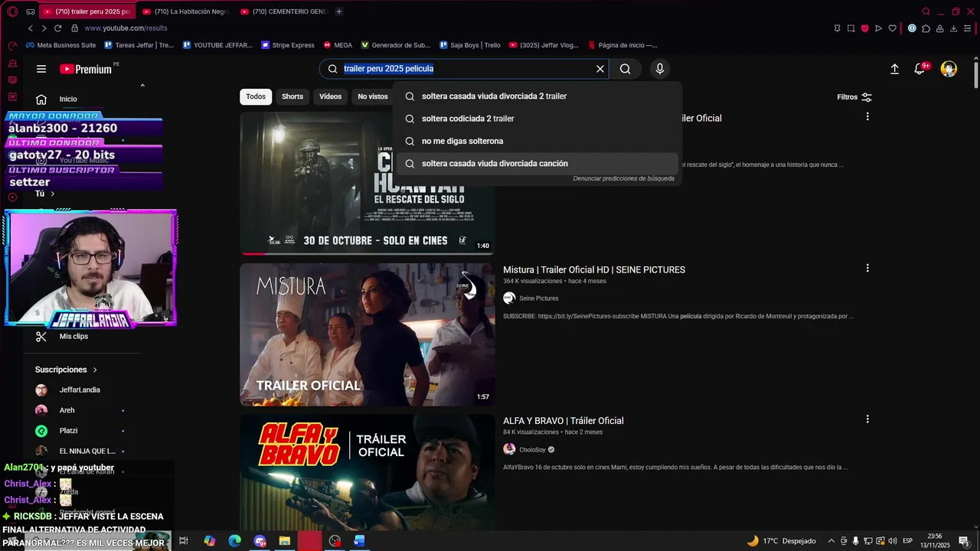
Task: Open more options for Mistura video
Action: 867,269
